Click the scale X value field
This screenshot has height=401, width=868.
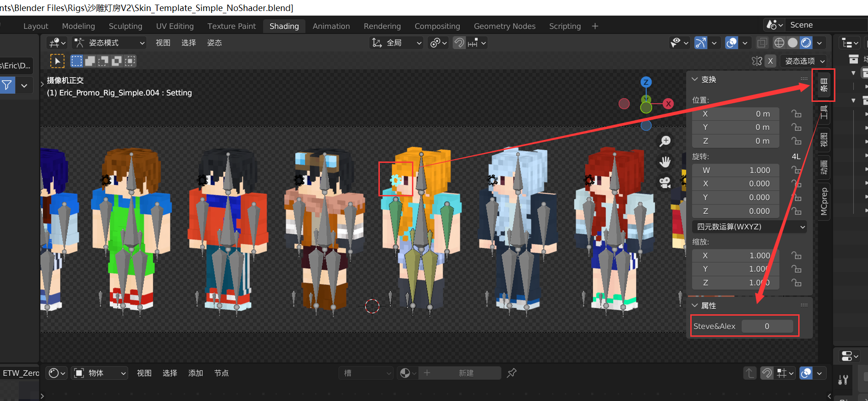[x=736, y=256]
